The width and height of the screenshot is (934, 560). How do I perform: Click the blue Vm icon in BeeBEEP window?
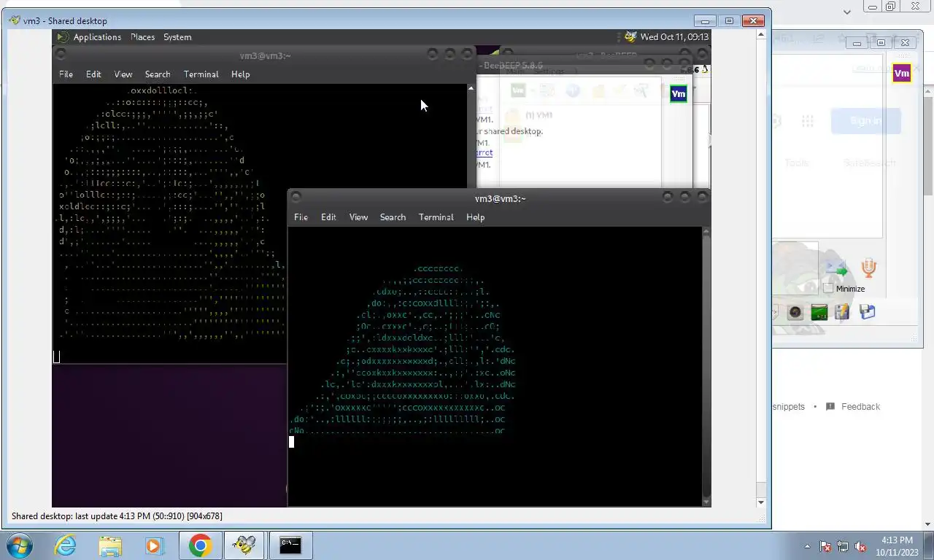[679, 94]
